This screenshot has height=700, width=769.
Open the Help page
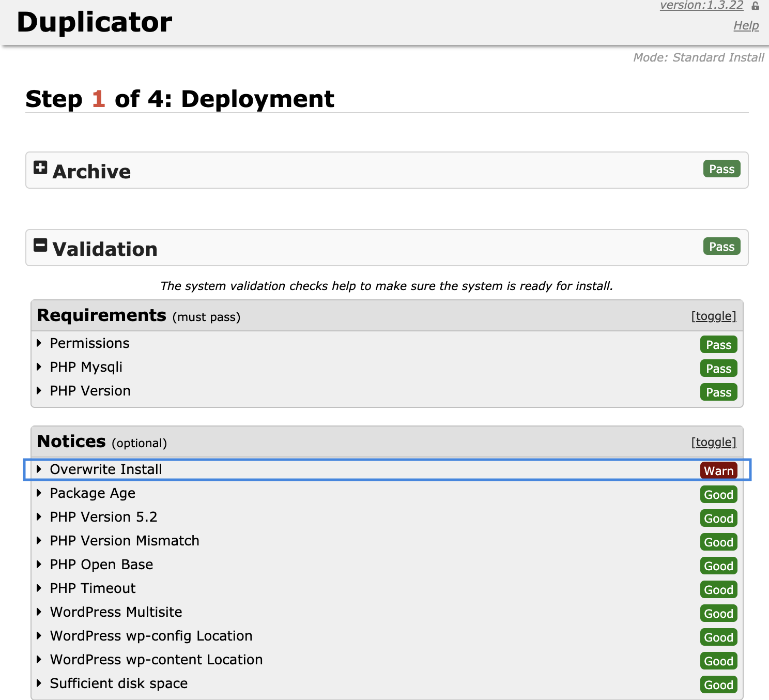(746, 25)
